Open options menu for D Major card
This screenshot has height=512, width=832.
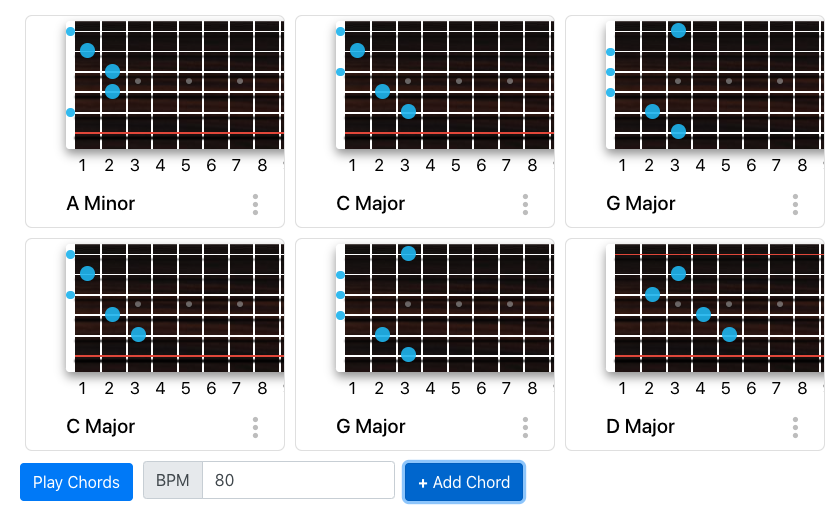click(795, 427)
